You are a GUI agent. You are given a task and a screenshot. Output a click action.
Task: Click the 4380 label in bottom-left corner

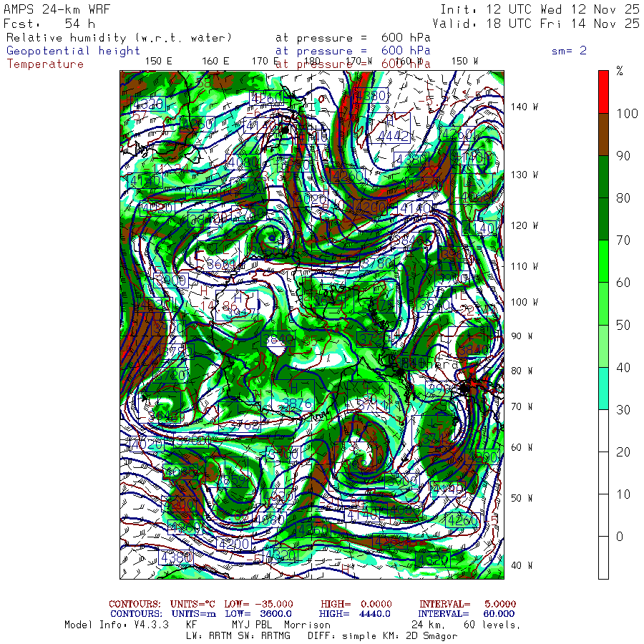176,557
